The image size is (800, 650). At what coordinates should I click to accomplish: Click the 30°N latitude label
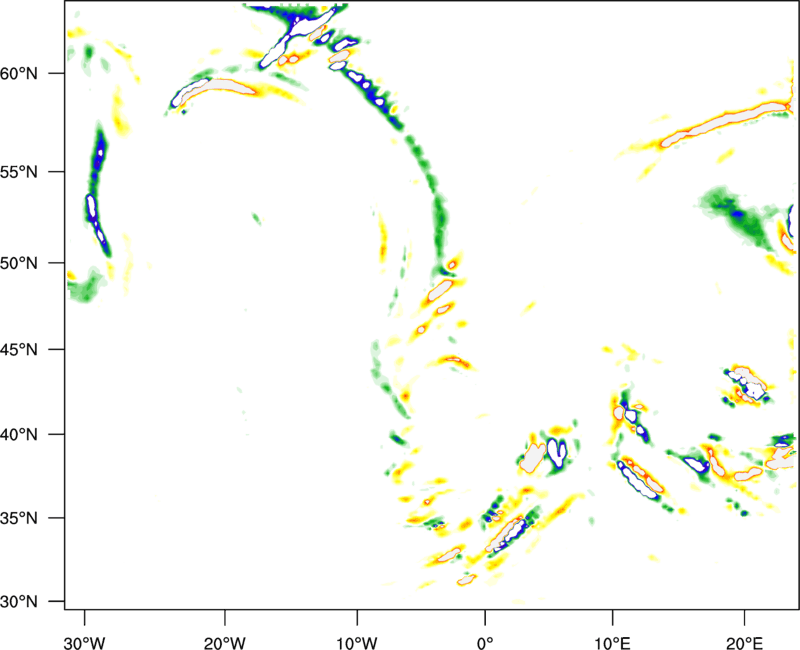(19, 602)
